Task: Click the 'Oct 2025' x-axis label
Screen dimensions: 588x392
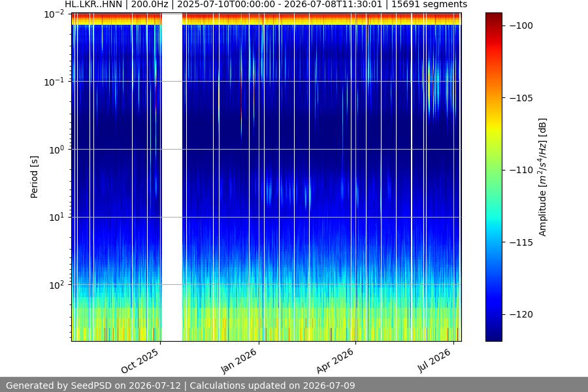Action: [140, 361]
